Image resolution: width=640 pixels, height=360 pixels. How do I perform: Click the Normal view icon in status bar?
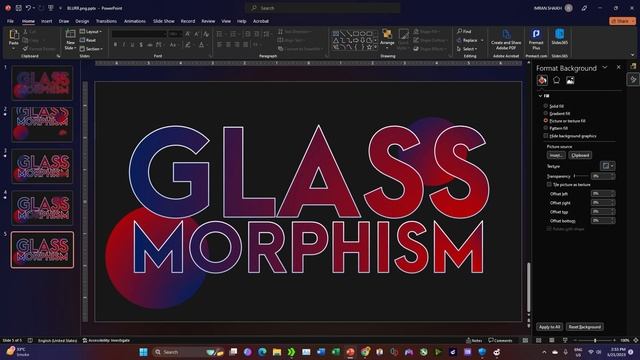[x=525, y=340]
